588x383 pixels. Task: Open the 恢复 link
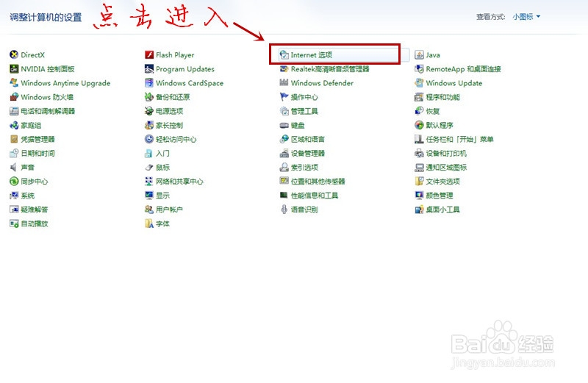pos(433,111)
